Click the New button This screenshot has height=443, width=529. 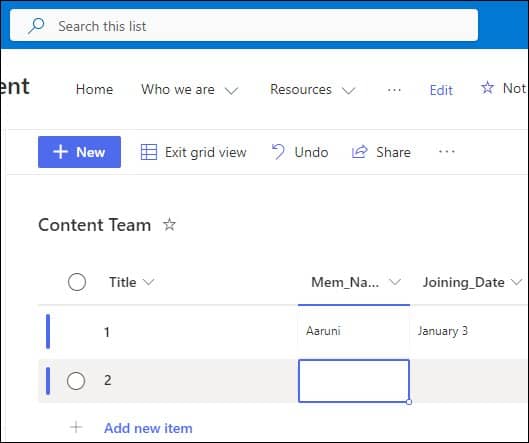pyautogui.click(x=79, y=152)
